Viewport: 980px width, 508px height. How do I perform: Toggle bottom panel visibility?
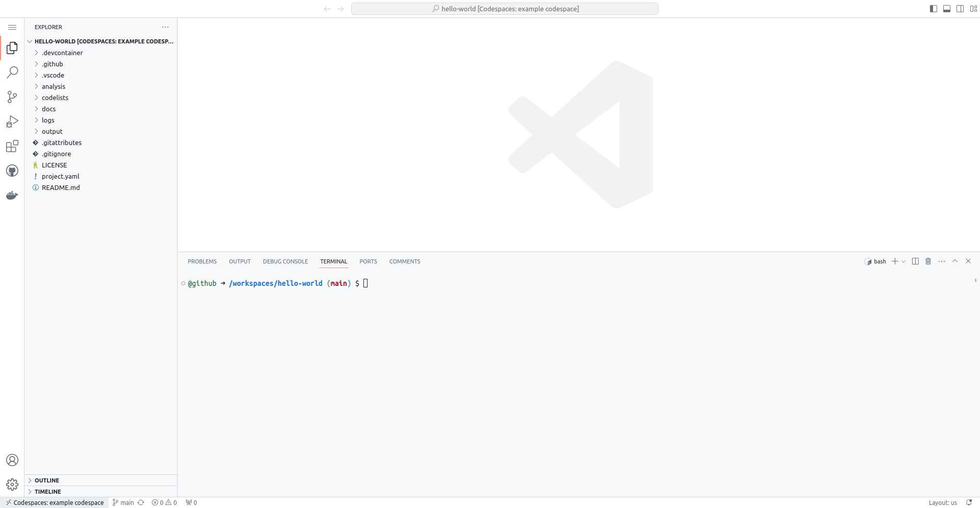click(x=947, y=9)
